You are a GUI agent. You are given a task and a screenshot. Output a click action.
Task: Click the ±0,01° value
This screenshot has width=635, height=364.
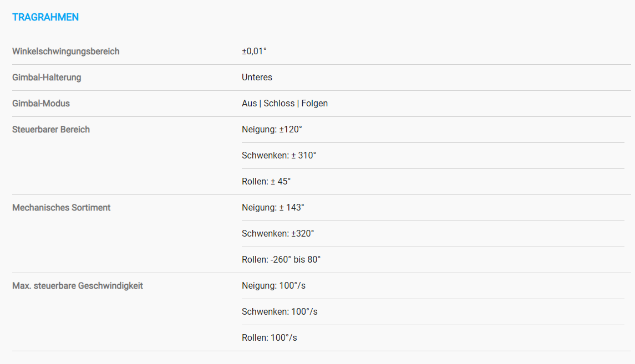coord(255,52)
